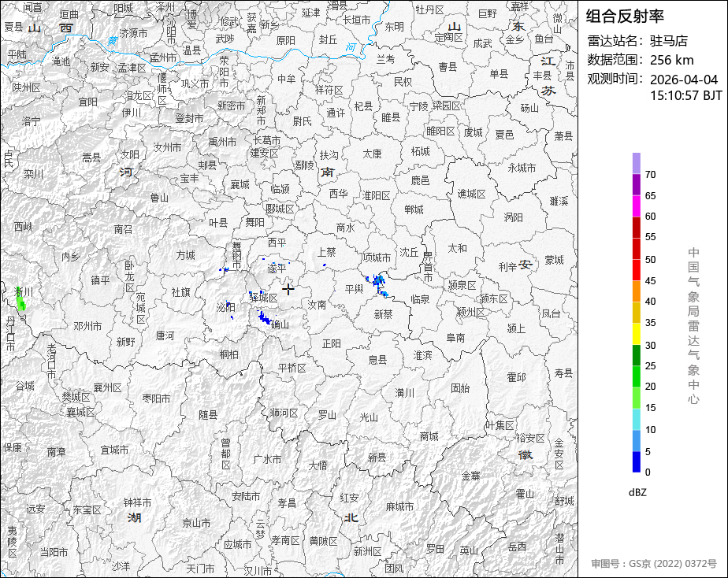This screenshot has width=728, height=578.
Task: Click the 登封市 label
Action: point(189,118)
